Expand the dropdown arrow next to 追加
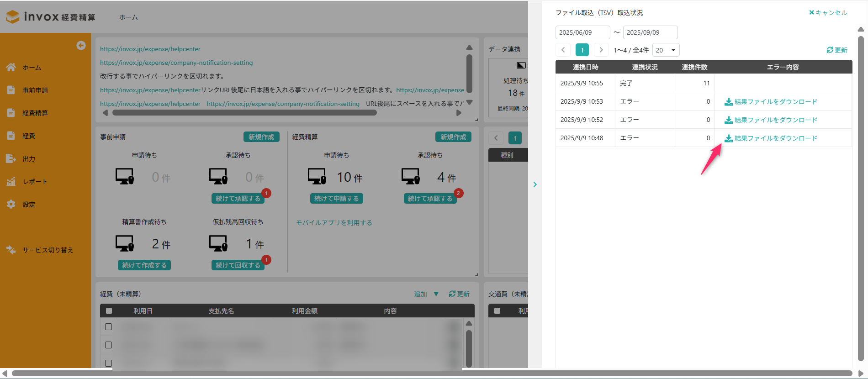This screenshot has width=868, height=379. click(x=436, y=294)
